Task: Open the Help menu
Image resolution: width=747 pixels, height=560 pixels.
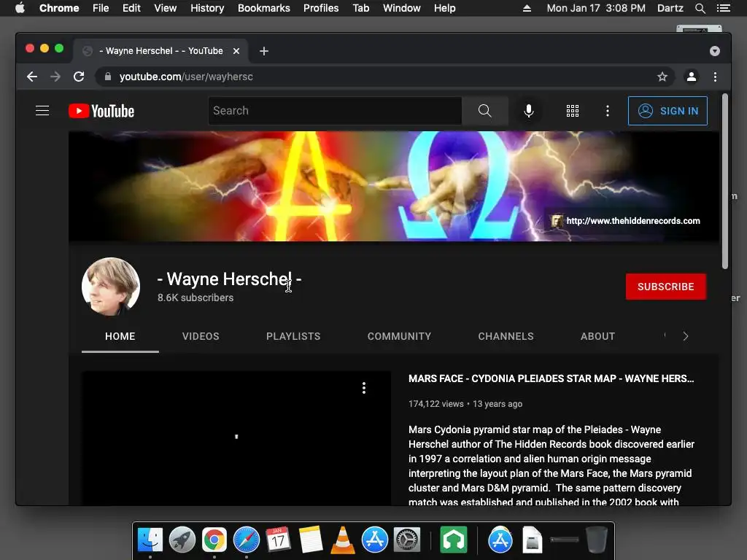Action: [x=444, y=8]
